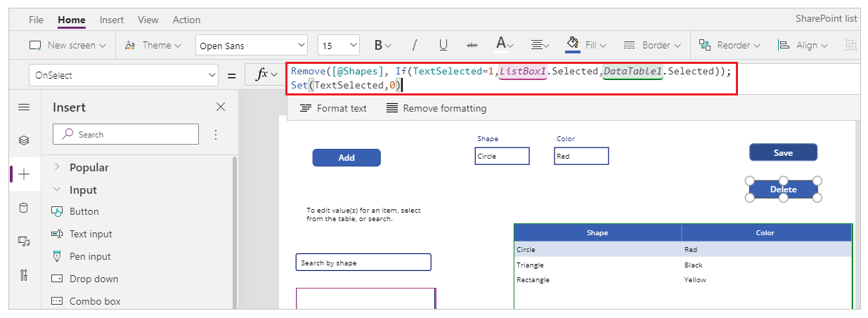868x318 pixels.
Task: Click Format text in formula bar
Action: click(x=333, y=108)
